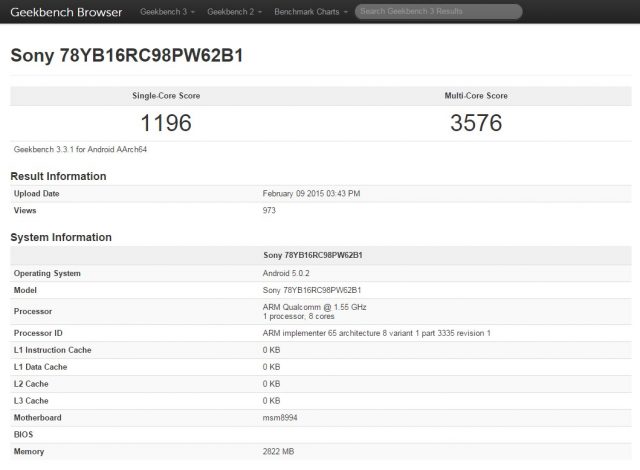Click the Model row label

[25, 290]
